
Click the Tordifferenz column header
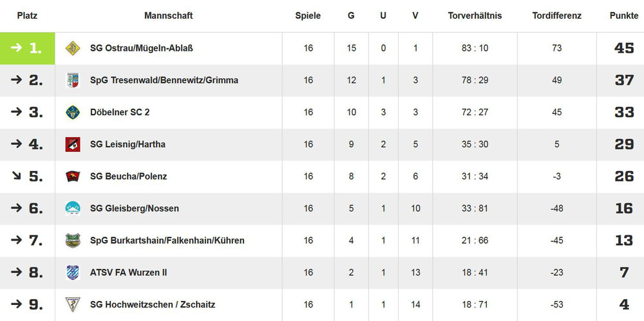coord(557,16)
